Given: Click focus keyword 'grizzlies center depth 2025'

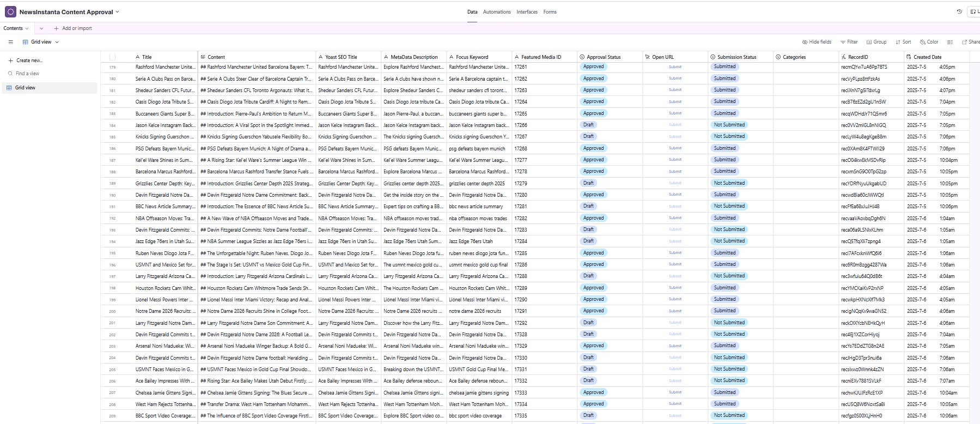Looking at the screenshot, I should (x=479, y=184).
